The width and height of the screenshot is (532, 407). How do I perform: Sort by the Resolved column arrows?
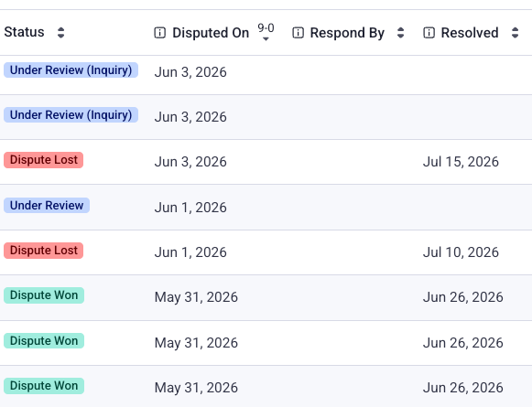click(x=515, y=33)
